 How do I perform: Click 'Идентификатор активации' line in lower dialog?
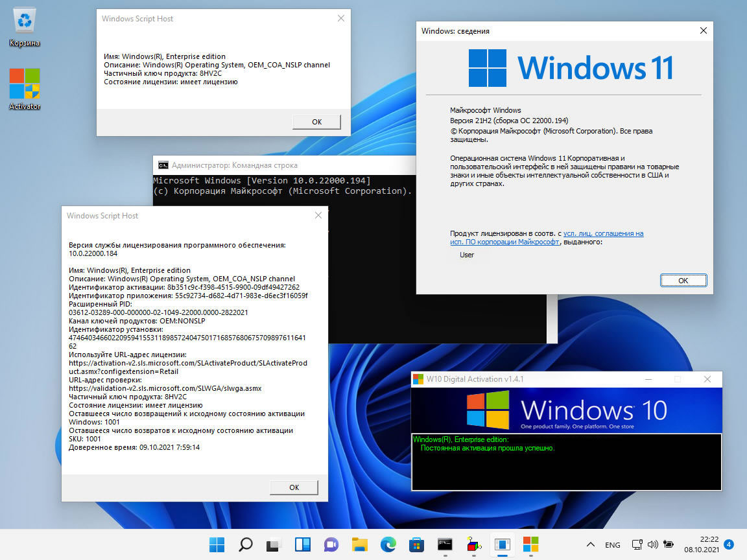pyautogui.click(x=184, y=287)
